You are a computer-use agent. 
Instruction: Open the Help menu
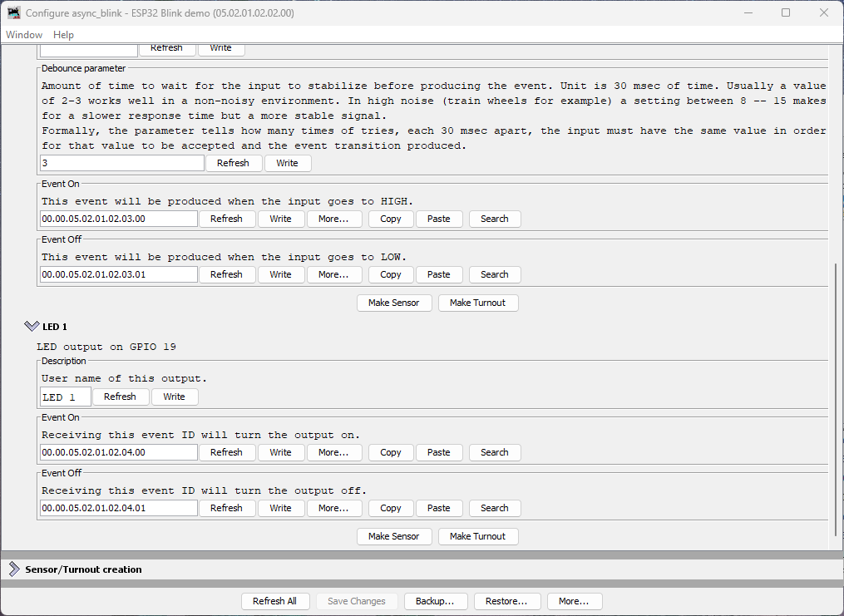(x=63, y=35)
